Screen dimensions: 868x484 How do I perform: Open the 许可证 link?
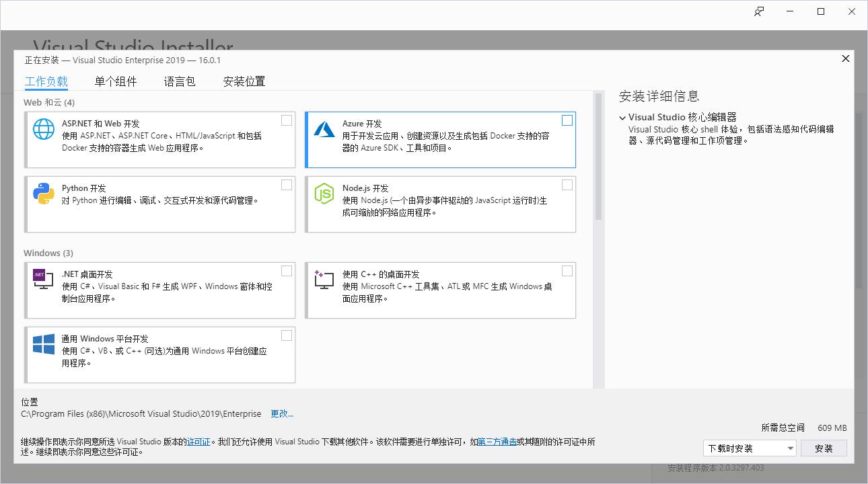tap(198, 442)
